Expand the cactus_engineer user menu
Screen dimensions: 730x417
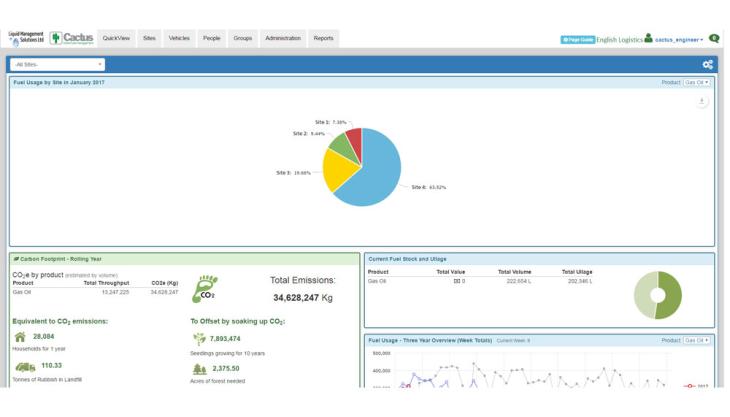tap(678, 40)
